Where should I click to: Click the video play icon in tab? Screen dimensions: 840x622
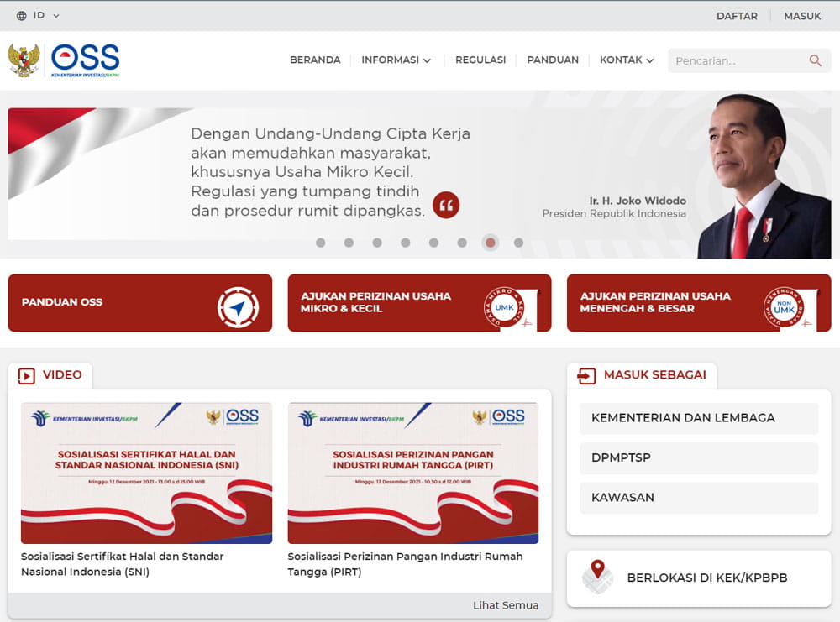(26, 376)
